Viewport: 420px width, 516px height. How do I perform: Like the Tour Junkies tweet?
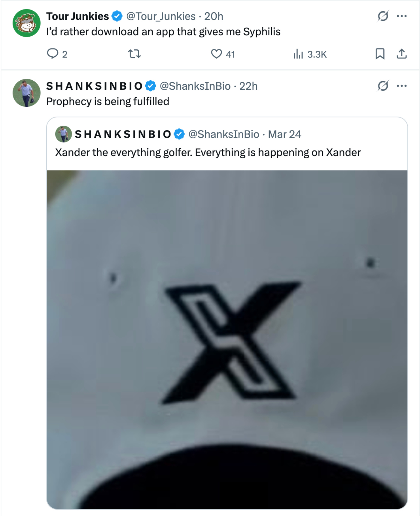(216, 54)
